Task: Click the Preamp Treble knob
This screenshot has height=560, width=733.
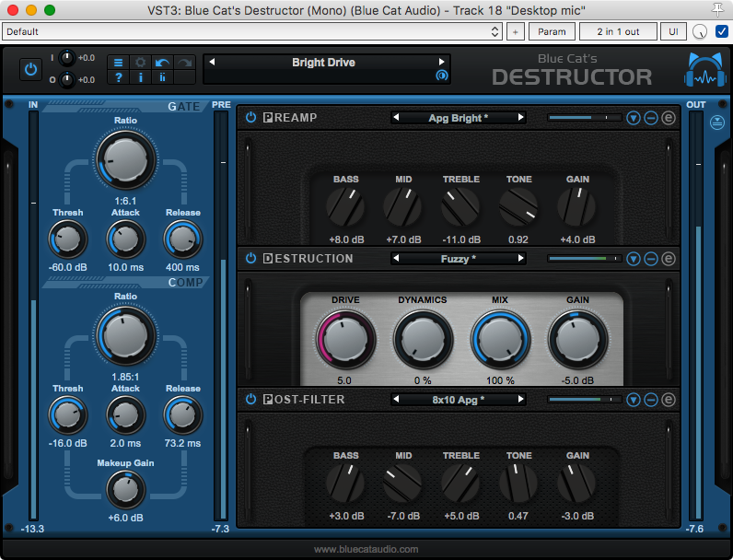Action: [461, 206]
